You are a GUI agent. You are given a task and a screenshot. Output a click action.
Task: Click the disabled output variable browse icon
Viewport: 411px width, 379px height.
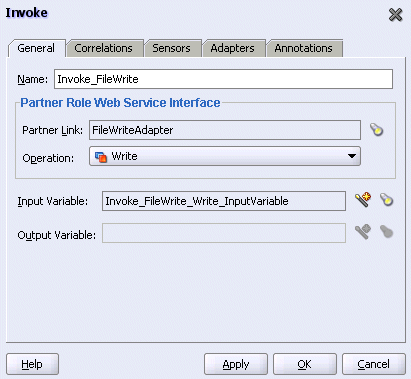[387, 232]
